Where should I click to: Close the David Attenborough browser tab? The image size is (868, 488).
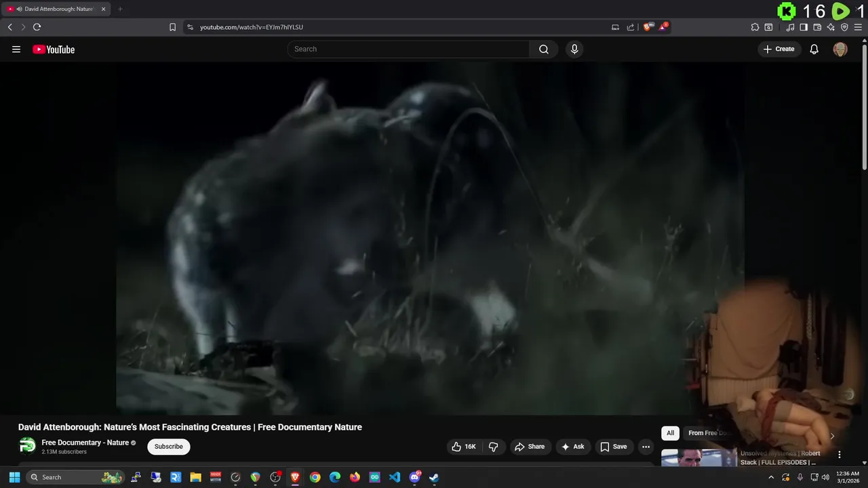coord(103,9)
